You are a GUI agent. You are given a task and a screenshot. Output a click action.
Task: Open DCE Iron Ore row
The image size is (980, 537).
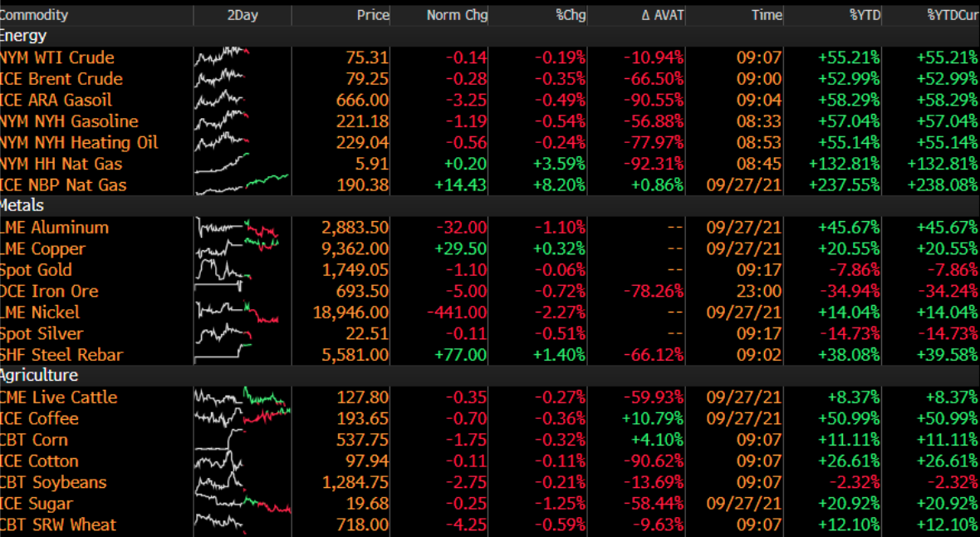point(490,291)
